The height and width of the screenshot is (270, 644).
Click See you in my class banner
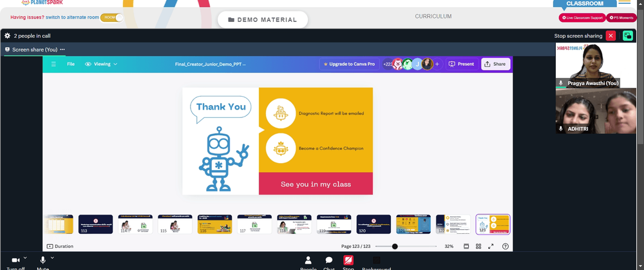[316, 184]
